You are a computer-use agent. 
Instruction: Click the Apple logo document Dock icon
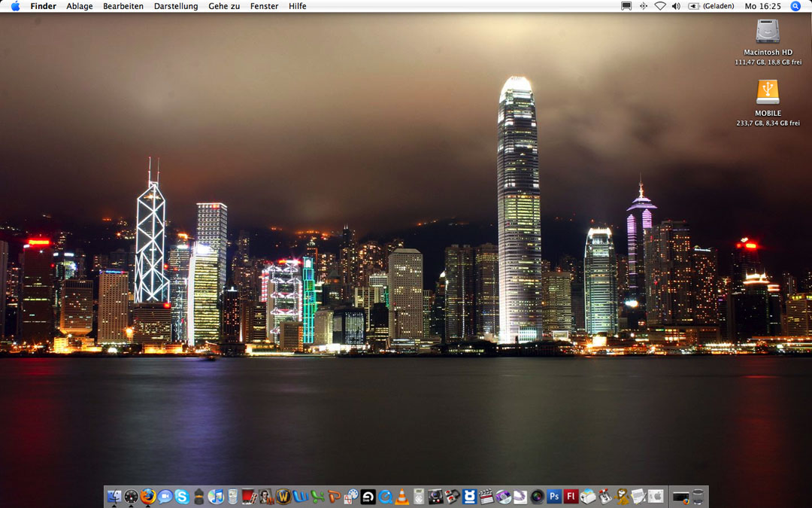(656, 497)
